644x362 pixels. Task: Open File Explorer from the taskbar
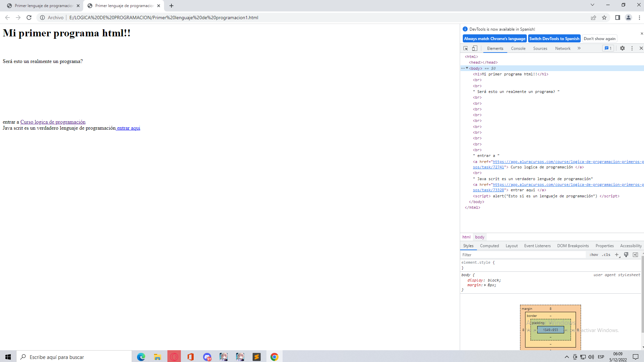(x=157, y=357)
